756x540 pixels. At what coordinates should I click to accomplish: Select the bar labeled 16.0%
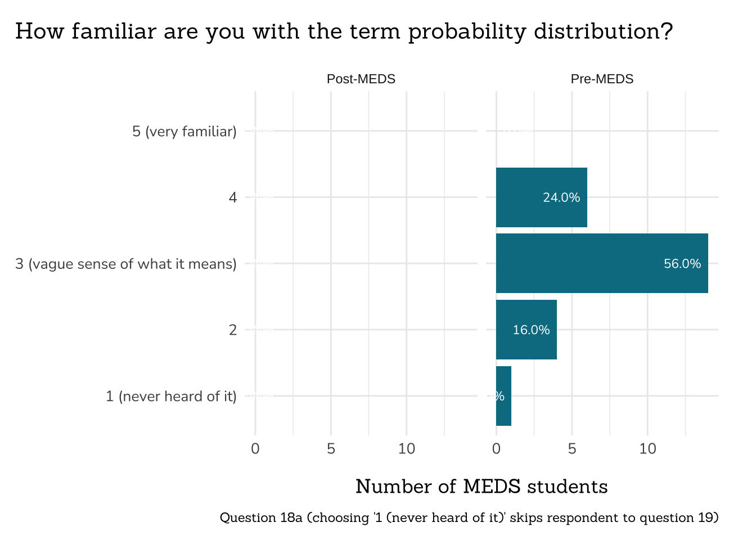526,330
